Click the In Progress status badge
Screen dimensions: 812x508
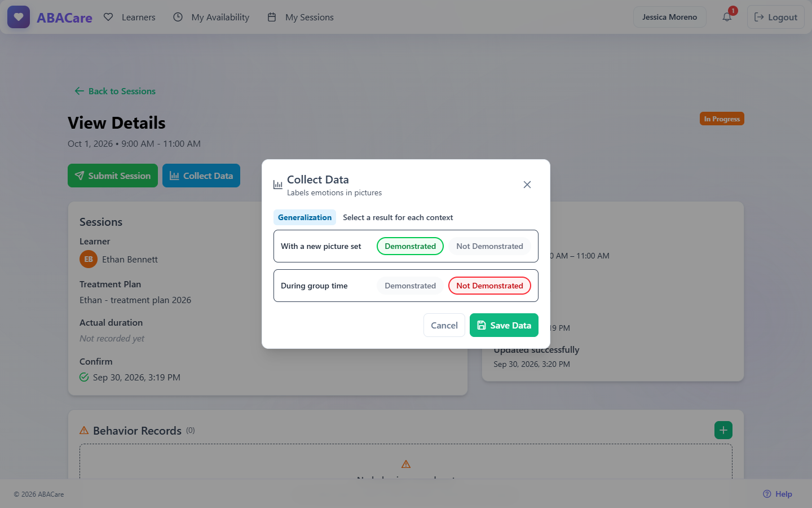[722, 119]
